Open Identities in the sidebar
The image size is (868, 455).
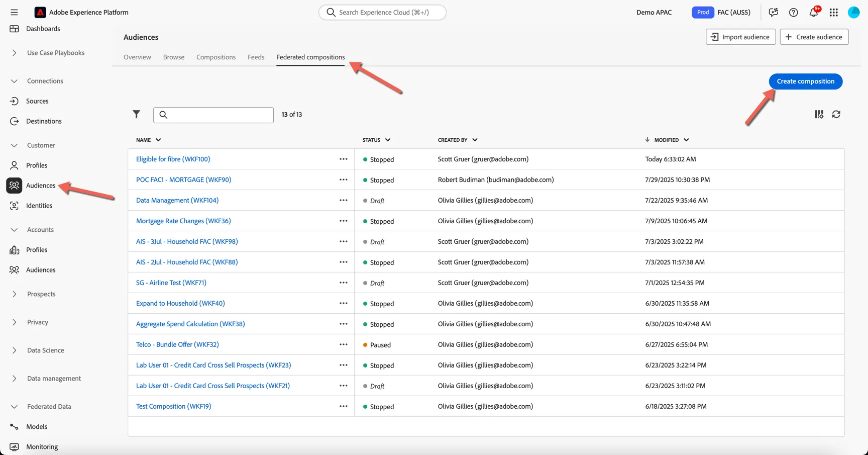(39, 206)
